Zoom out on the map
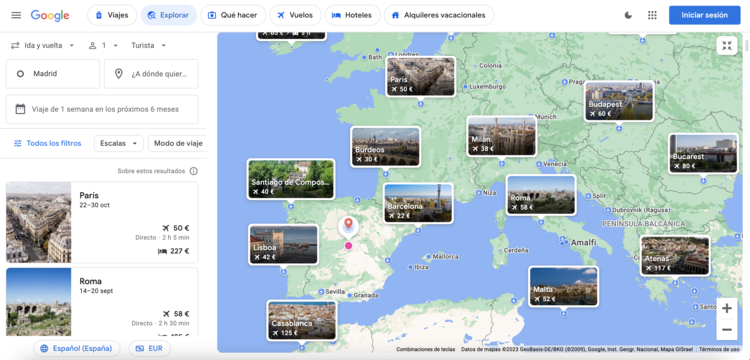The height and width of the screenshot is (360, 750). coord(727,330)
